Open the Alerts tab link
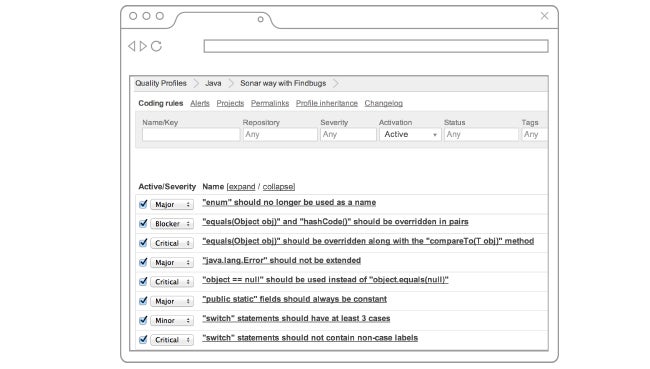This screenshot has height=369, width=650. 200,103
